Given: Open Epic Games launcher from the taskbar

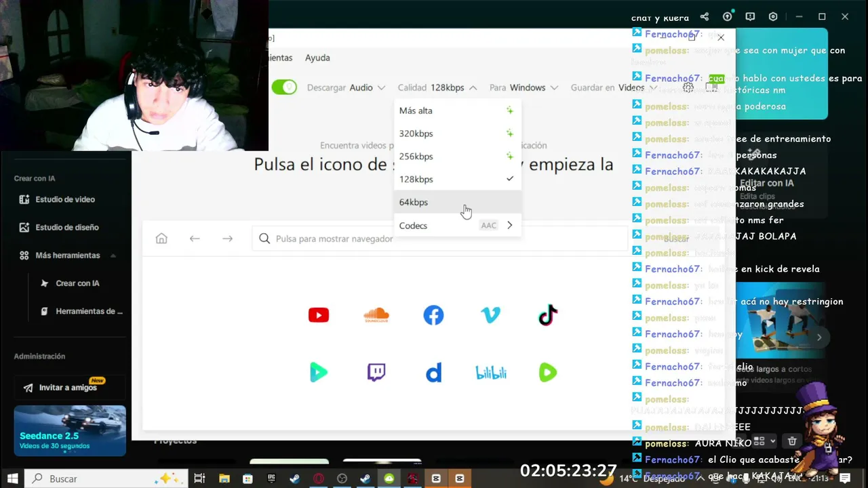Looking at the screenshot, I should 271,479.
